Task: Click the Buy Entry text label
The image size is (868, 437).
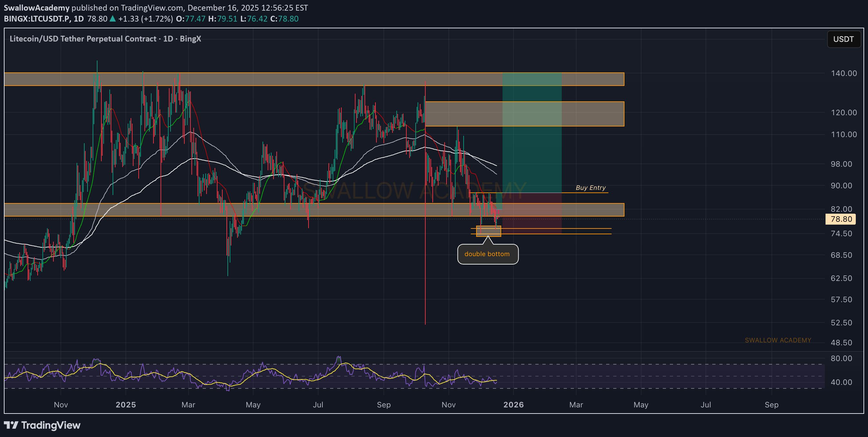Action: [590, 188]
